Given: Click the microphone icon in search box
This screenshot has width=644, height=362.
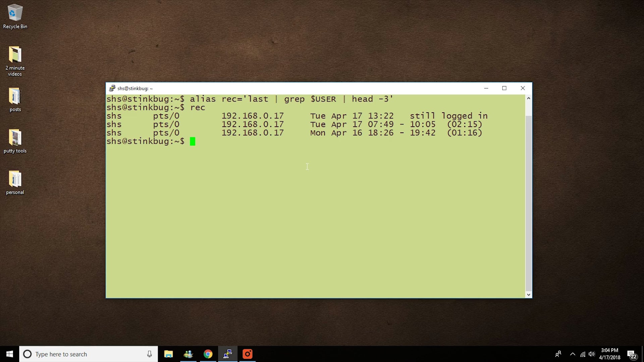Looking at the screenshot, I should point(149,354).
